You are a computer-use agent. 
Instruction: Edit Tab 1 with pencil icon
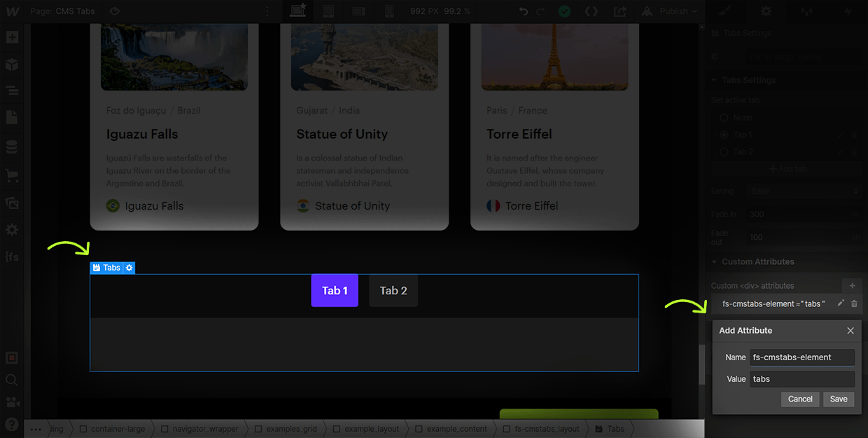coord(841,135)
